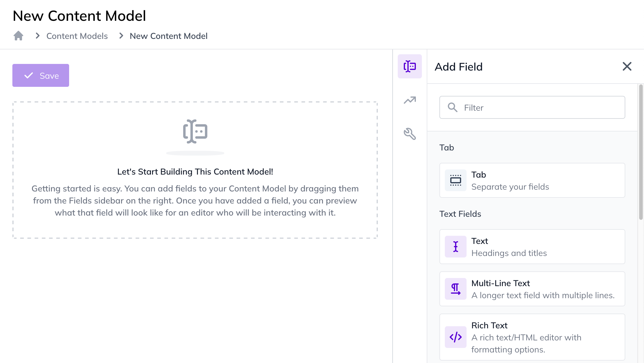644x363 pixels.
Task: Click the Rich Text code icon
Action: pos(455,337)
